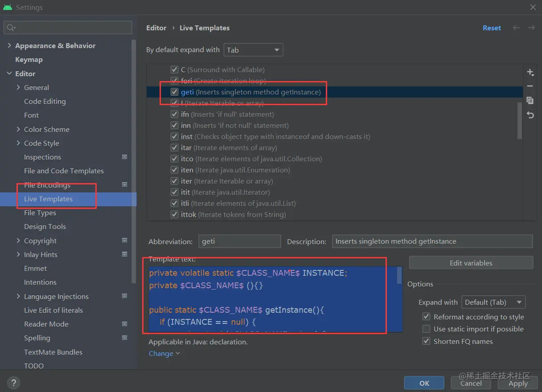Viewport: 542px width, 392px height.
Task: Click Change applicable context link
Action: [x=164, y=353]
